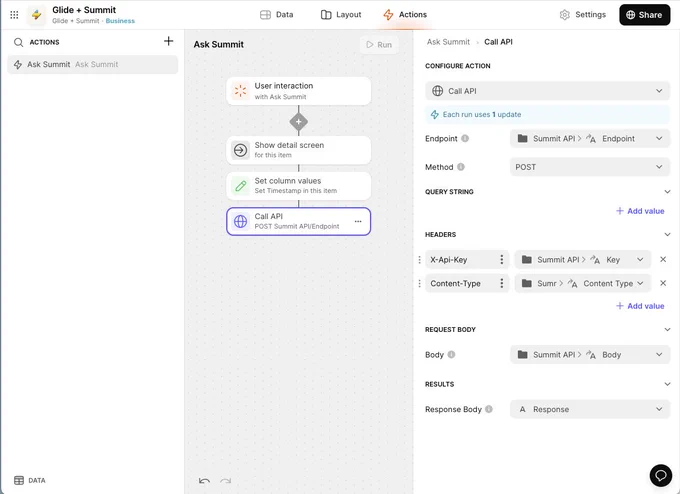
Task: Select Ask Summit in actions list
Action: (92, 64)
